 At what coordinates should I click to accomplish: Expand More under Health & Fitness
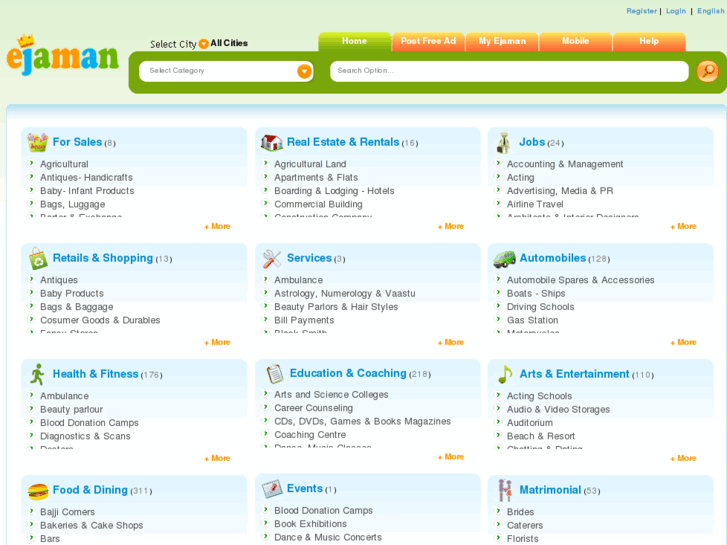[217, 458]
